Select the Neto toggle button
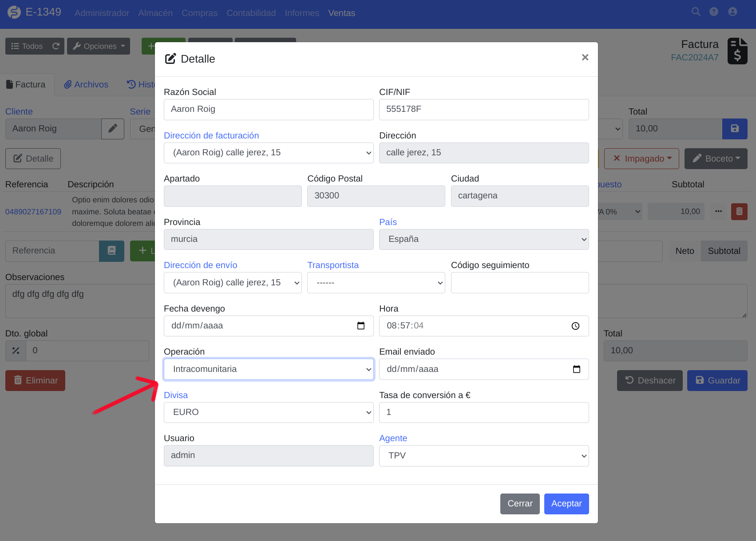Image resolution: width=756 pixels, height=541 pixels. [x=685, y=251]
